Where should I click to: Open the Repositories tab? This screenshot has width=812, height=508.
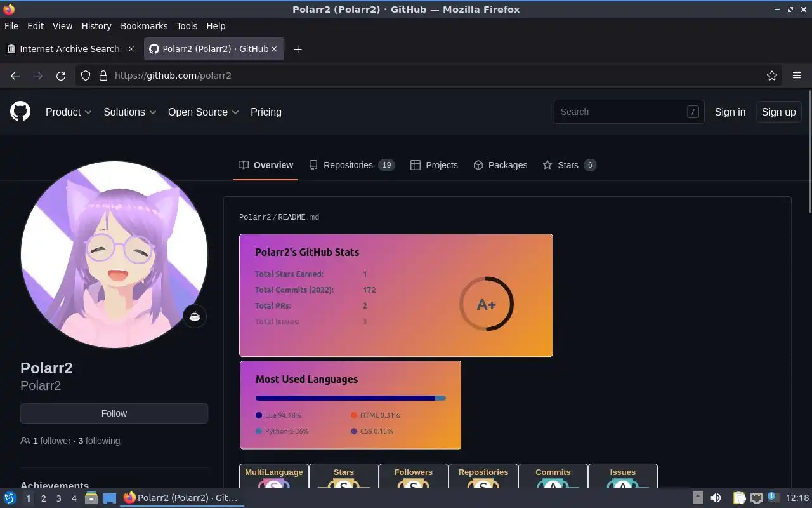click(351, 165)
